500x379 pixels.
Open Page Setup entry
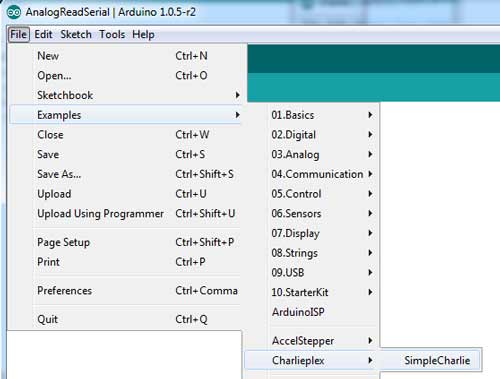125,242
